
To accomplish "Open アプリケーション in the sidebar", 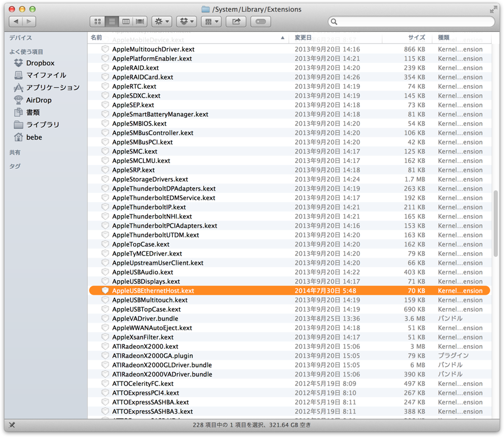I will [x=46, y=87].
